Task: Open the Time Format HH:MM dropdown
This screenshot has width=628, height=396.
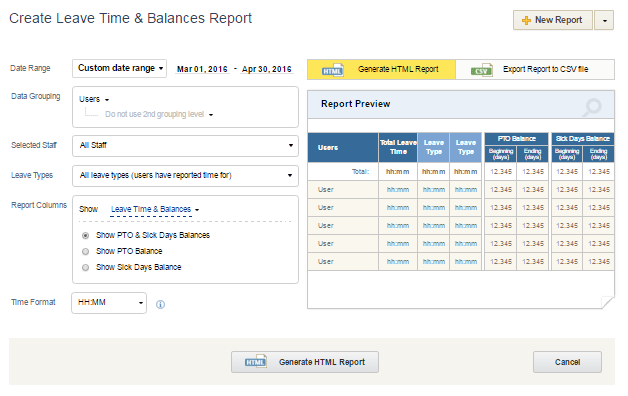Action: click(109, 303)
